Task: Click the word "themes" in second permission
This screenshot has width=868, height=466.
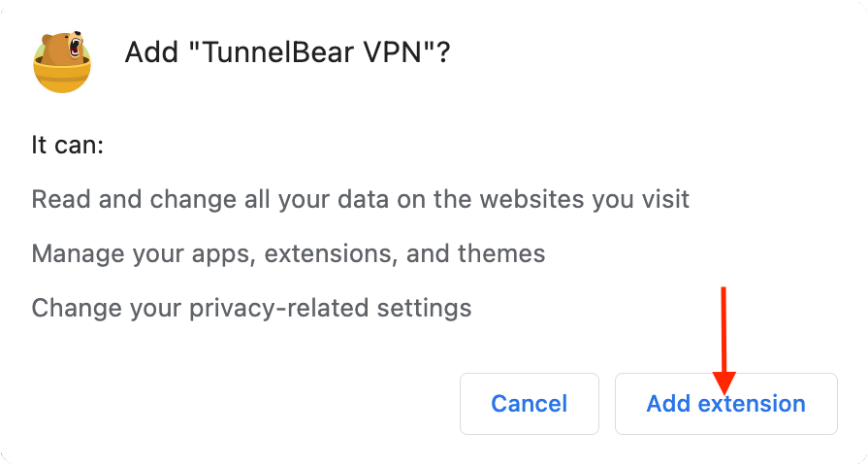Action: pyautogui.click(x=501, y=253)
